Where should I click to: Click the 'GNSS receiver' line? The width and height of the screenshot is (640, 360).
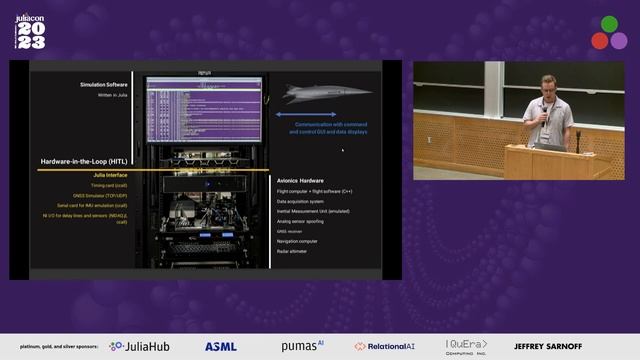click(x=289, y=231)
